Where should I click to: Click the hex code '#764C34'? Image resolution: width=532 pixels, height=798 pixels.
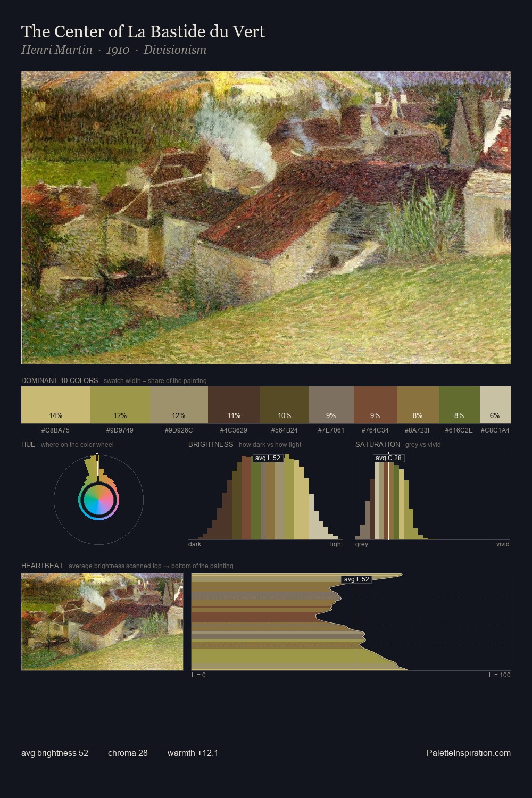pos(375,430)
